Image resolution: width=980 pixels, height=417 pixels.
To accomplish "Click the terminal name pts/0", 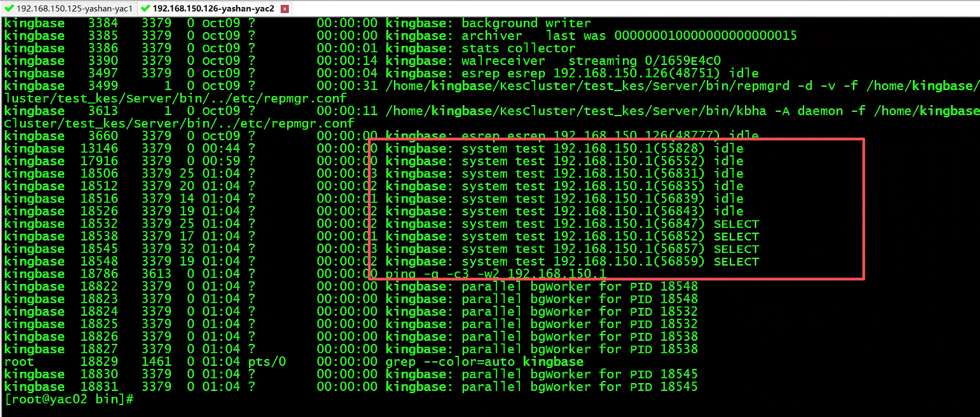I will click(x=267, y=361).
